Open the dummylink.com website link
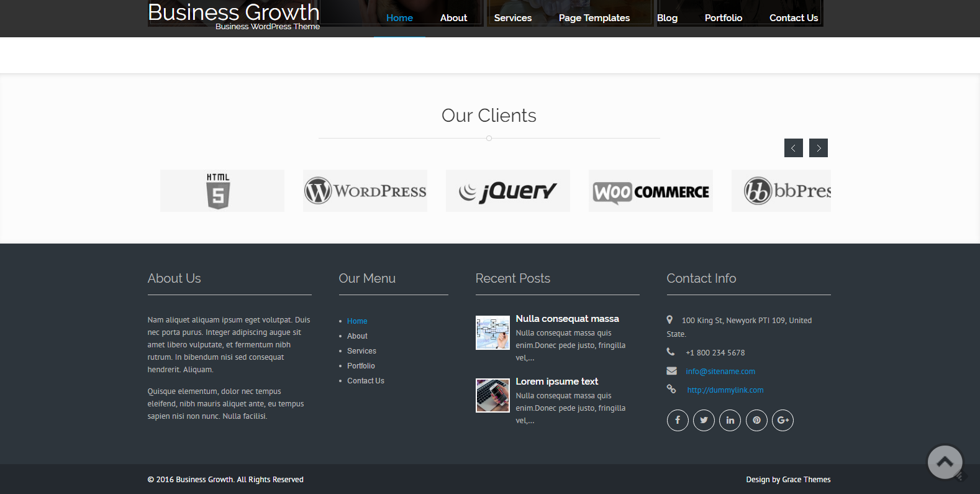980x494 pixels. click(725, 390)
